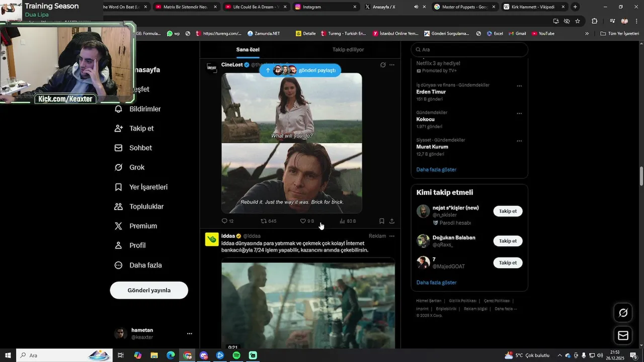
Task: Open the YouTube bookmark
Action: pos(542,34)
